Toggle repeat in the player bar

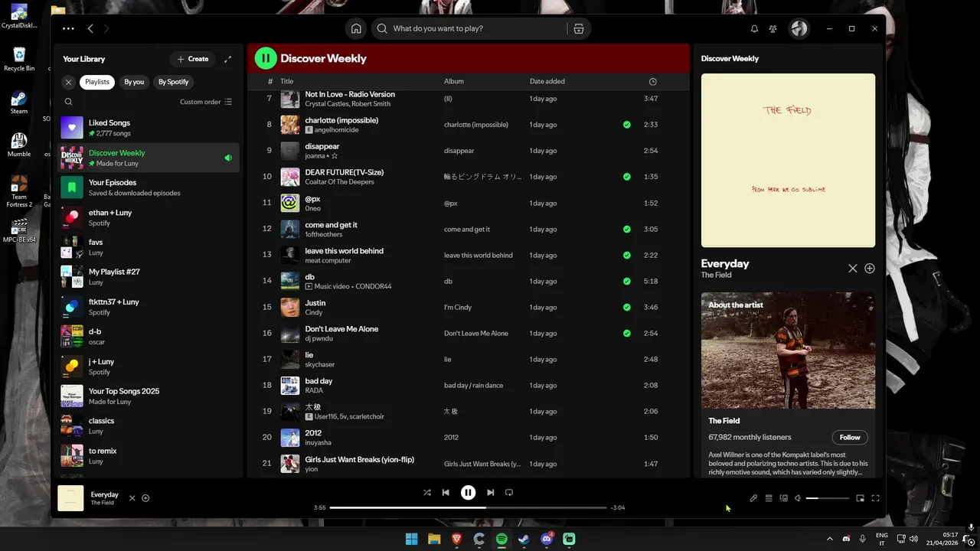[509, 493]
